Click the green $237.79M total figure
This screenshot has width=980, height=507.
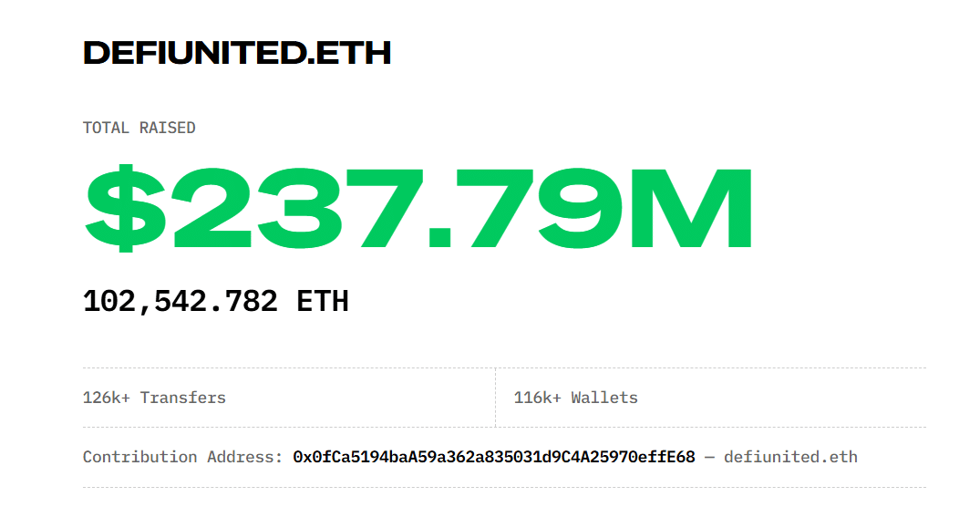tap(418, 209)
